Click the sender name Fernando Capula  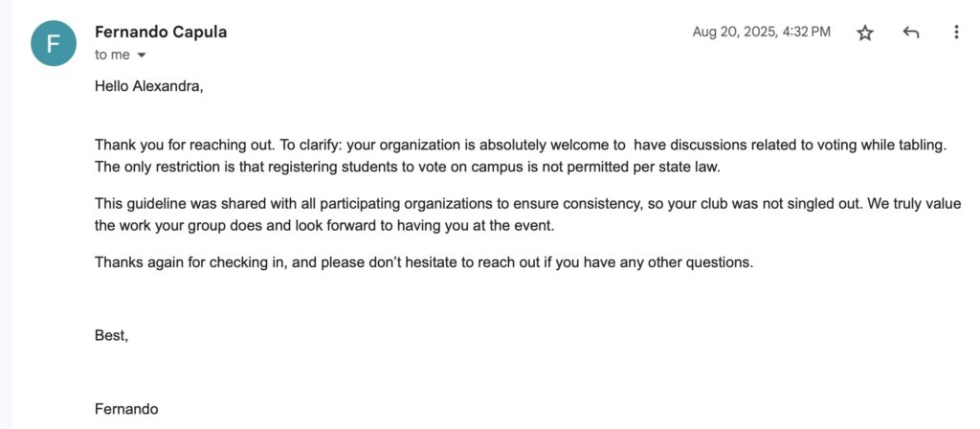pos(161,32)
